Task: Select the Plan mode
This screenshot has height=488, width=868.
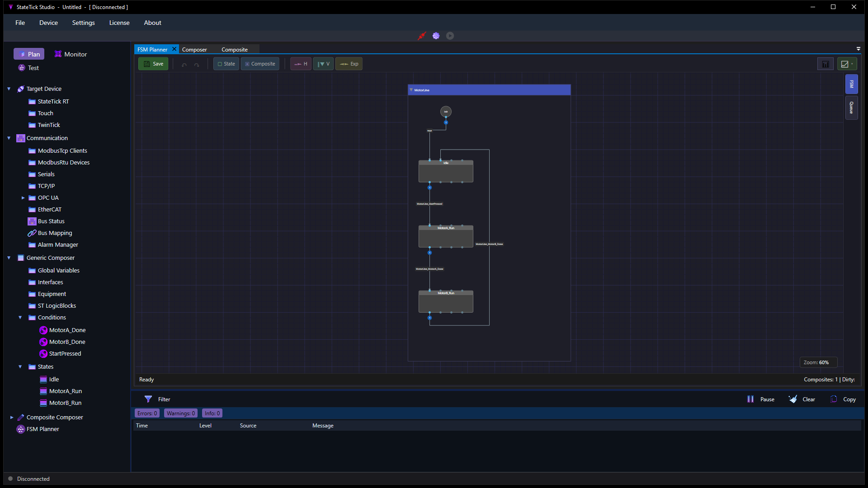Action: [29, 54]
